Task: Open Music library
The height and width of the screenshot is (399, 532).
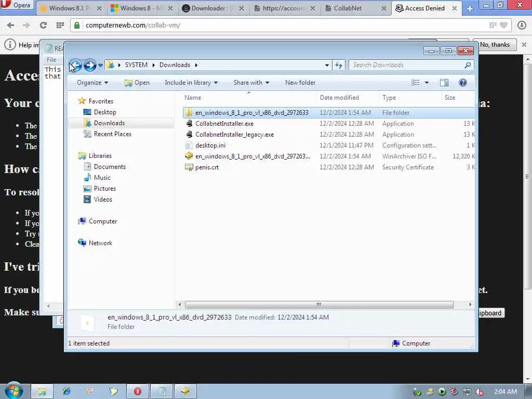Action: pyautogui.click(x=102, y=178)
